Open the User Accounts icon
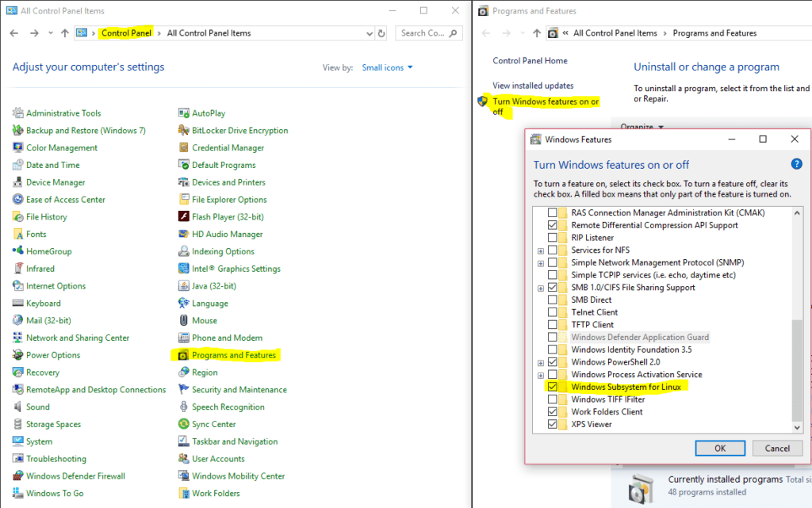This screenshot has height=508, width=812. [183, 458]
